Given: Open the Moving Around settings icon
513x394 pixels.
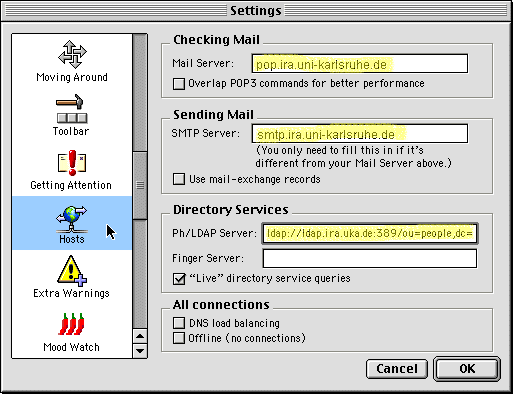Looking at the screenshot, I should click(x=72, y=54).
